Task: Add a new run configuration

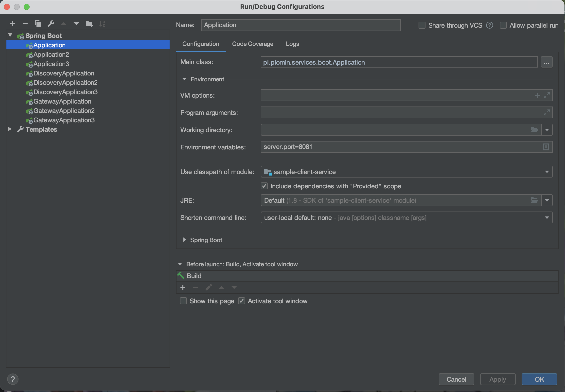Action: click(x=12, y=24)
